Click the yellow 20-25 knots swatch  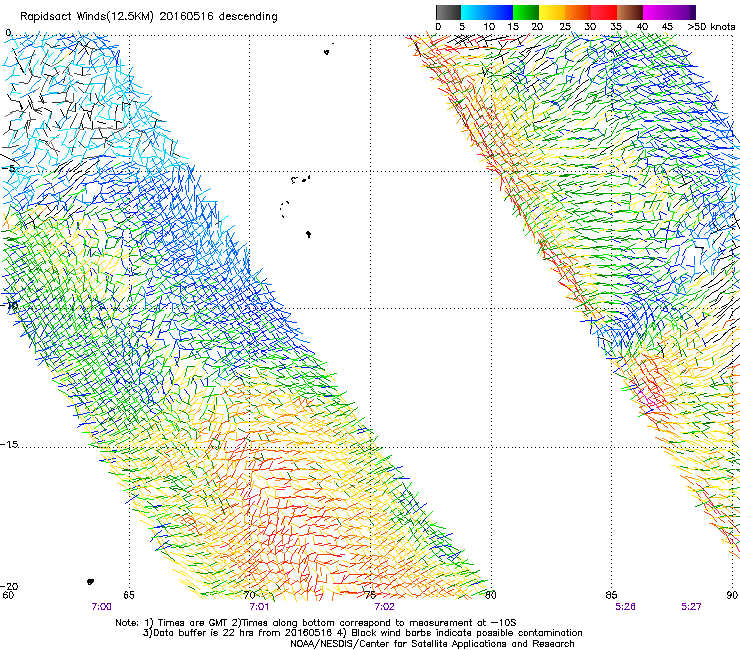(x=552, y=12)
